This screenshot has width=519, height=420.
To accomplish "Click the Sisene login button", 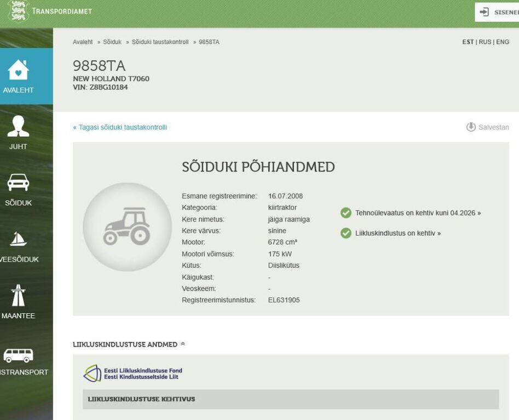I will pos(497,12).
